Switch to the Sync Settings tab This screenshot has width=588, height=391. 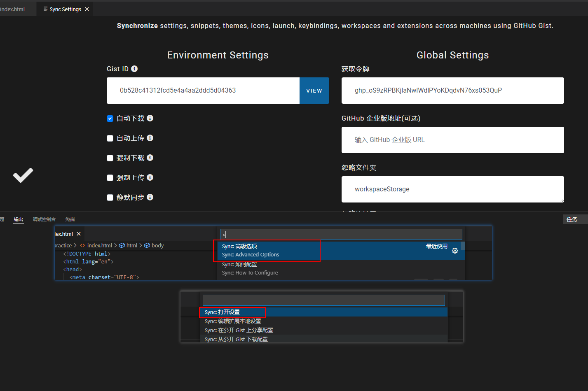coord(65,9)
